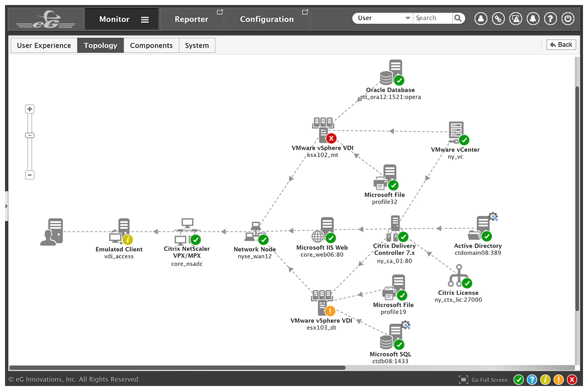Switch to the Reporter module
The width and height of the screenshot is (588, 391).
191,19
